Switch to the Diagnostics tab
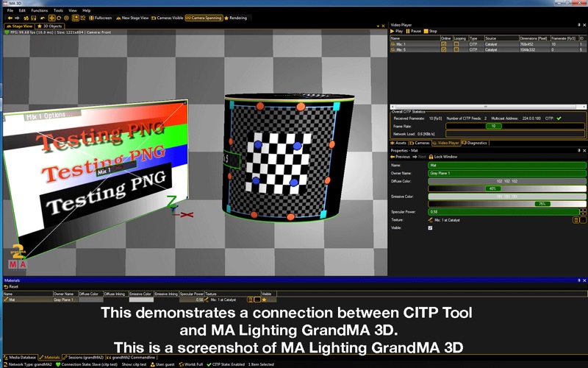The height and width of the screenshot is (368, 588). pyautogui.click(x=474, y=143)
